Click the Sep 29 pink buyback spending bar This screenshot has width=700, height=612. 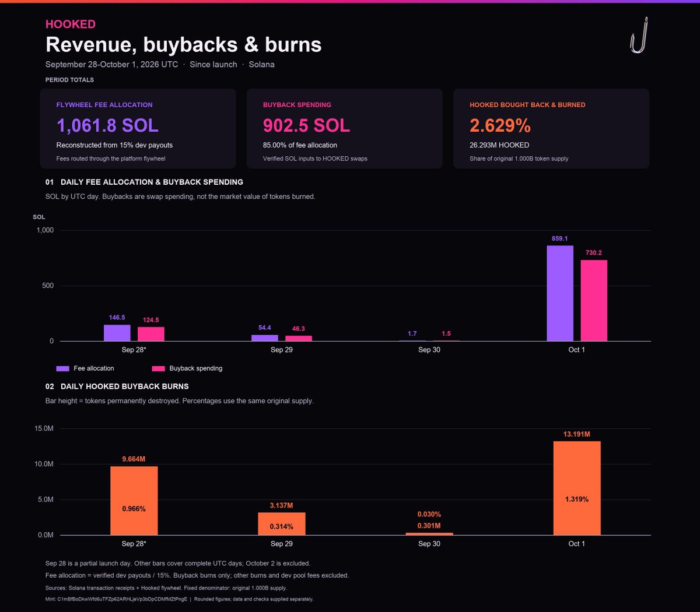coord(299,339)
